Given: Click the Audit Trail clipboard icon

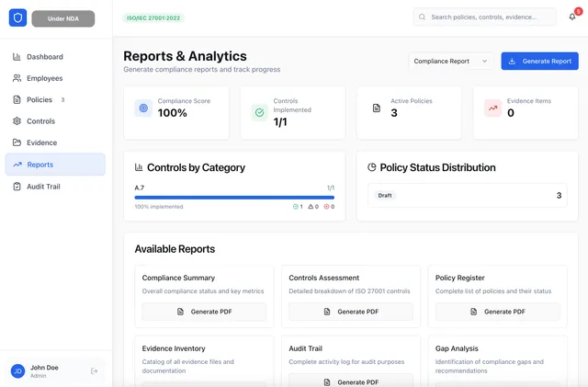Looking at the screenshot, I should pos(17,187).
